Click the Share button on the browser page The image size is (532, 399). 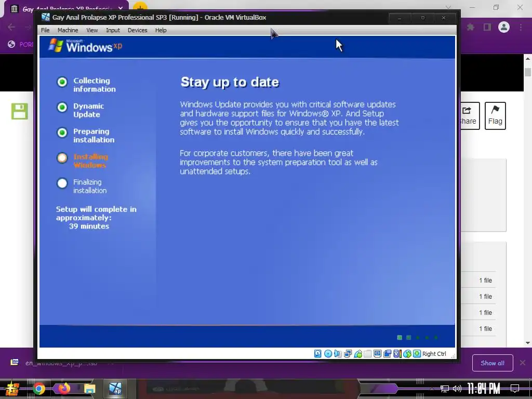(x=470, y=116)
